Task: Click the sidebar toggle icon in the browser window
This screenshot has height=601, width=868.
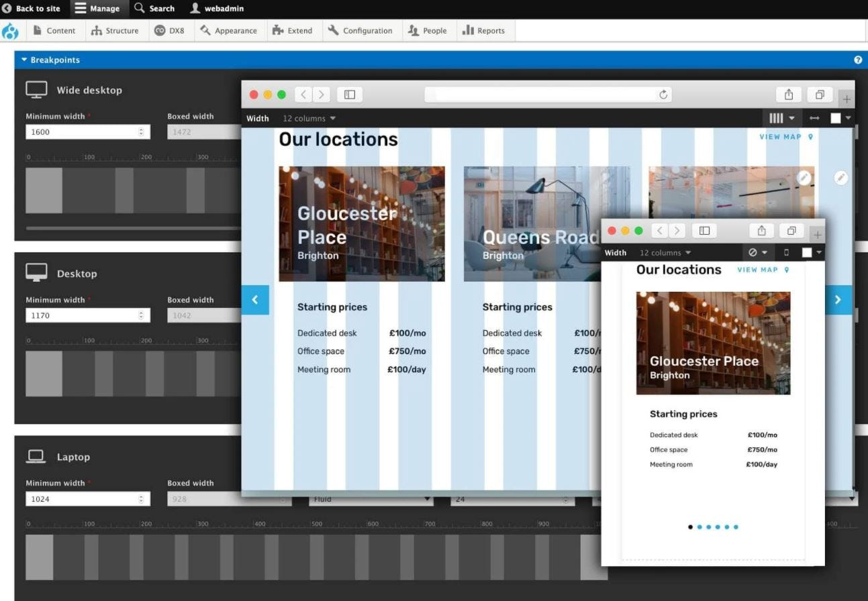Action: coord(349,94)
